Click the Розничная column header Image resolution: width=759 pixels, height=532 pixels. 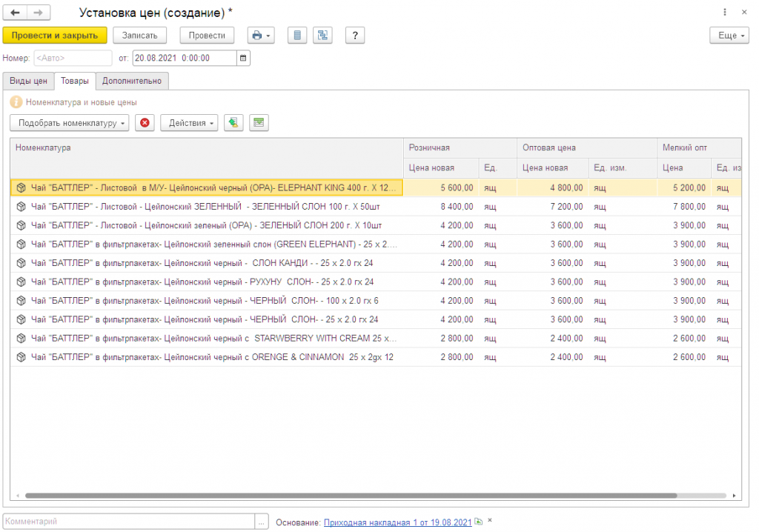(x=460, y=147)
